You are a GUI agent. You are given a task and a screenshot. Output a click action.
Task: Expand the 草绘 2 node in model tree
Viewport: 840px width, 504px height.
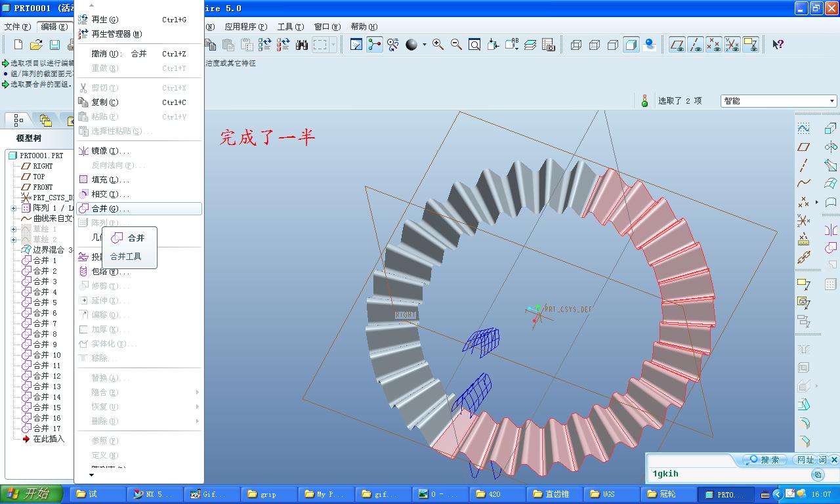tap(14, 240)
